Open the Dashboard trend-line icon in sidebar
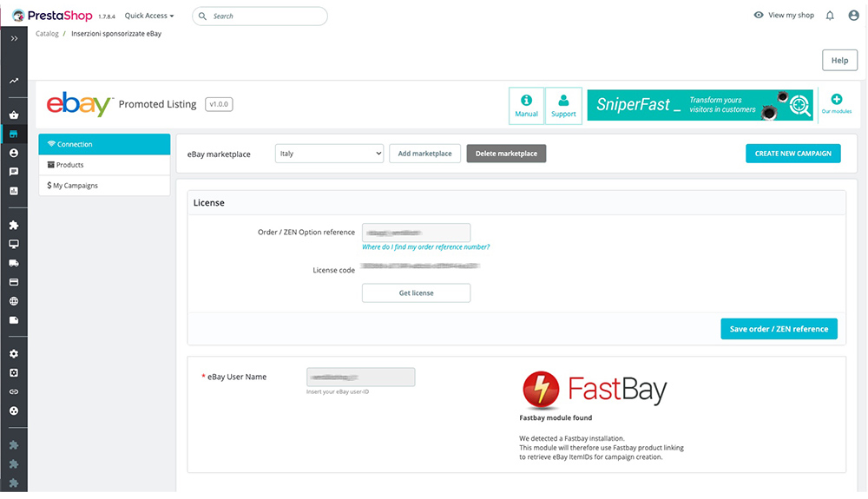The image size is (868, 499). pyautogui.click(x=14, y=81)
